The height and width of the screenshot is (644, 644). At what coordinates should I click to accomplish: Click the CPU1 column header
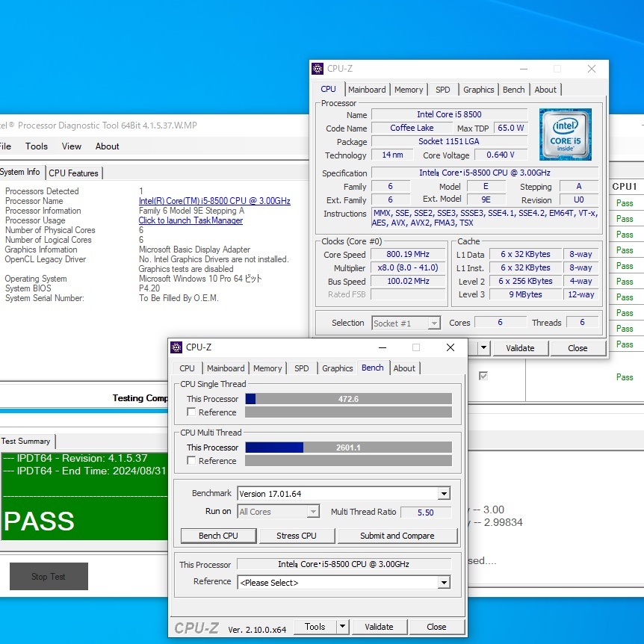click(x=625, y=187)
